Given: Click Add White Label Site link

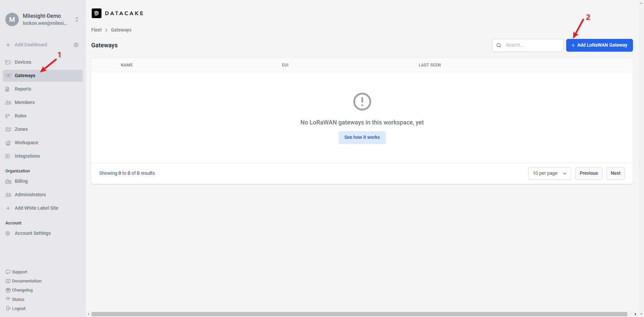Looking at the screenshot, I should 37,208.
